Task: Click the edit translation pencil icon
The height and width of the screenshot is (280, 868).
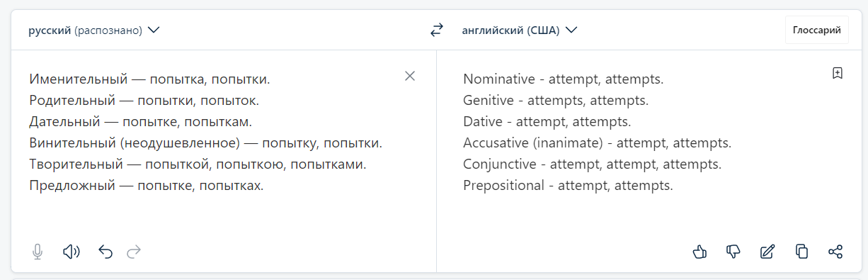Action: pos(767,251)
